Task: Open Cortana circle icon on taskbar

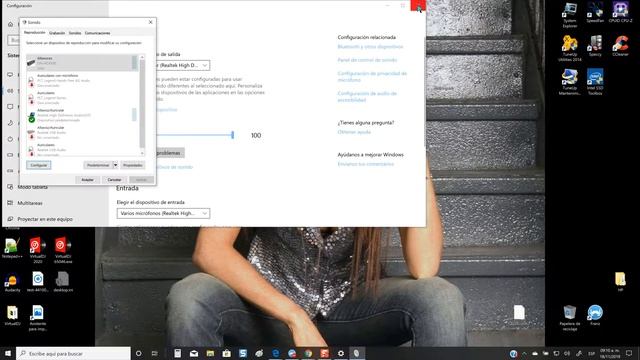Action: coord(138,353)
